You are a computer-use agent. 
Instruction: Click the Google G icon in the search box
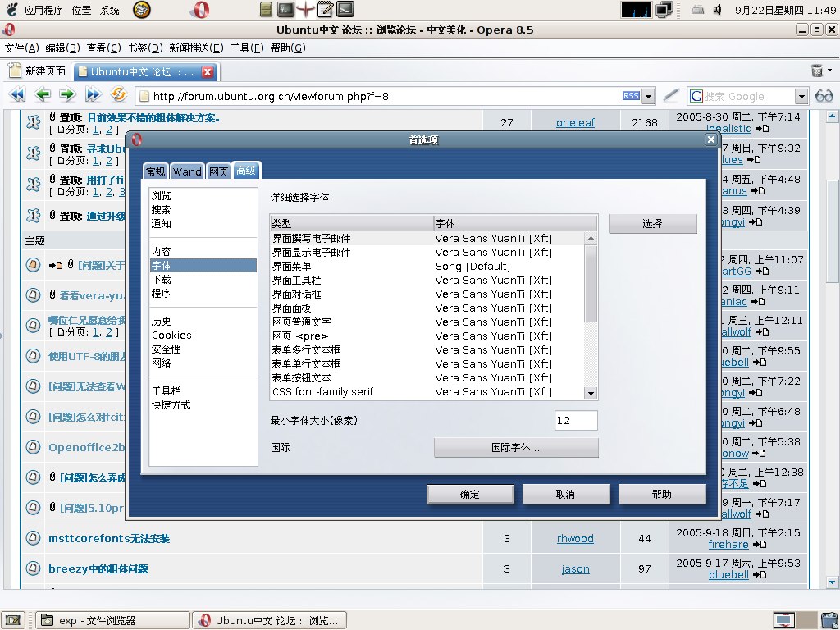[x=696, y=96]
